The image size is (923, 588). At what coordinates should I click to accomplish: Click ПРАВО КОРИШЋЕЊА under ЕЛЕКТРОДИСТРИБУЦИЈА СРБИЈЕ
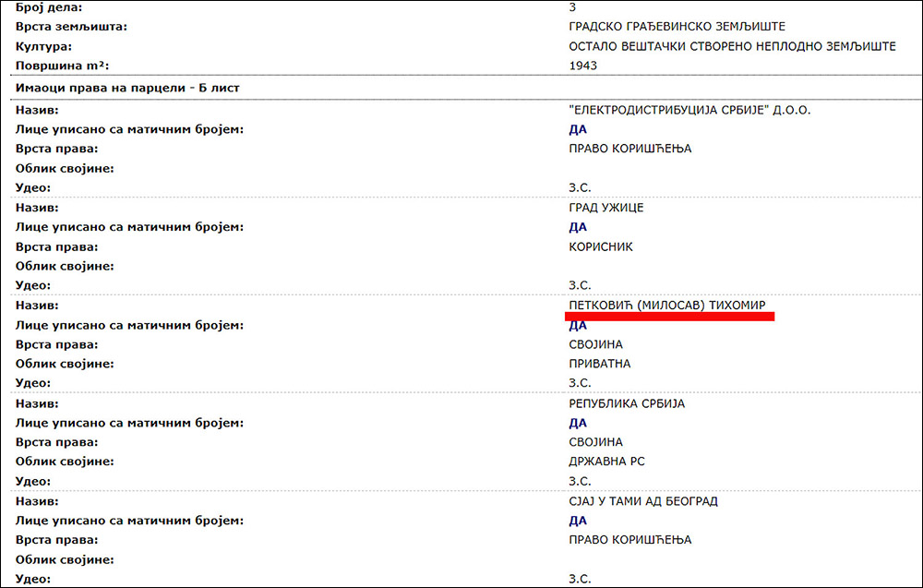(x=629, y=149)
